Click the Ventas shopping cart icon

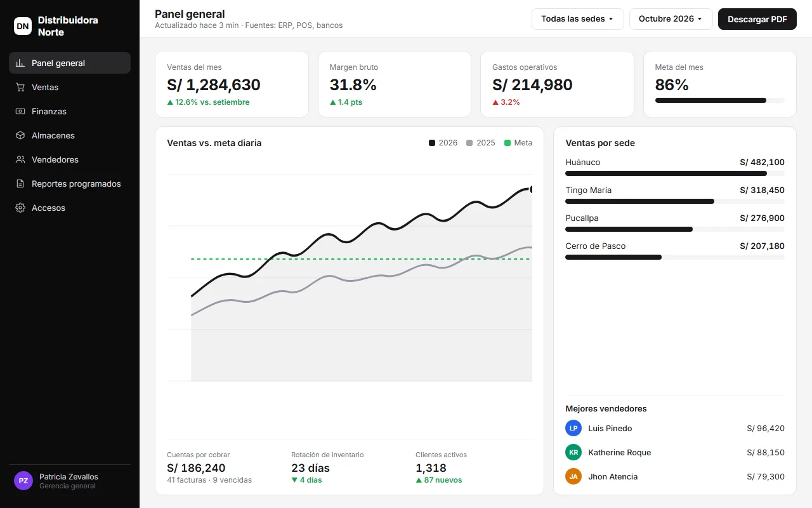point(20,87)
